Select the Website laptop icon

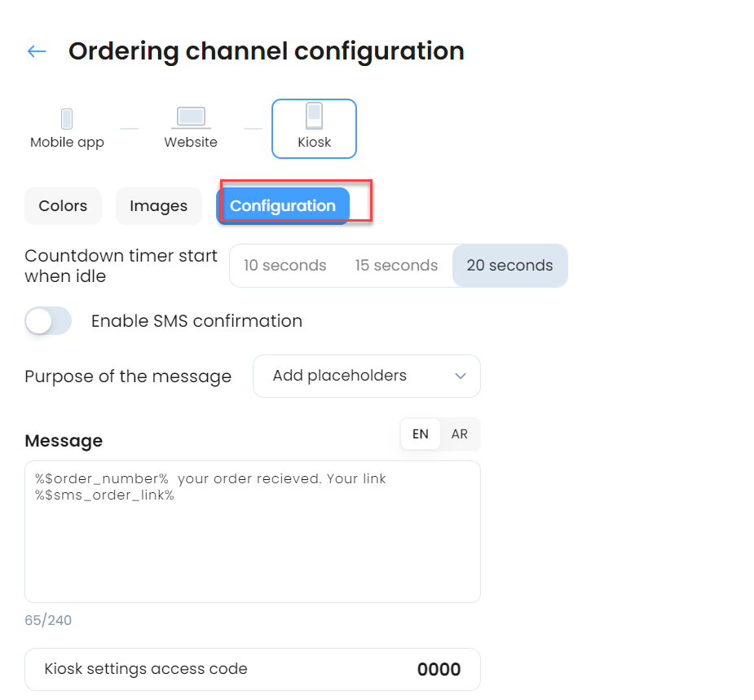(x=191, y=118)
